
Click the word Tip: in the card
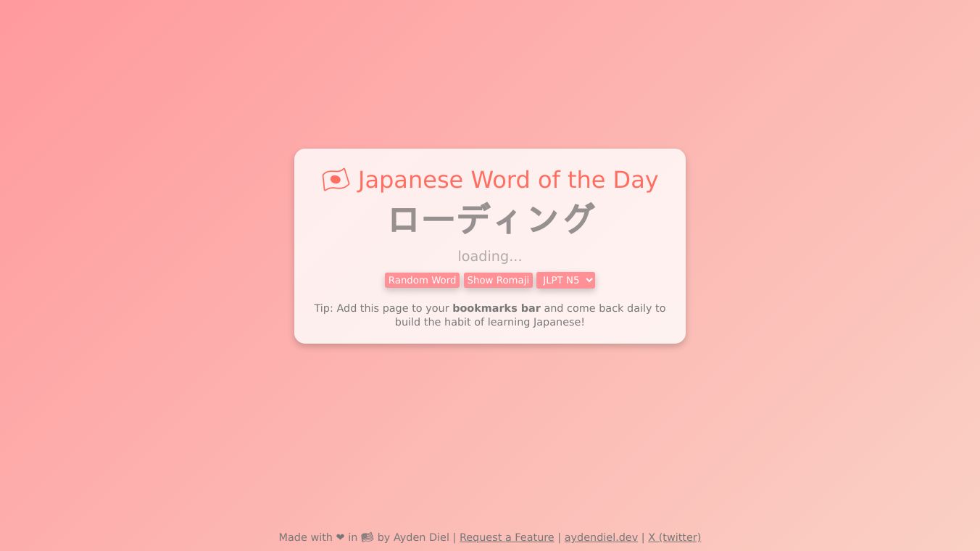[323, 308]
